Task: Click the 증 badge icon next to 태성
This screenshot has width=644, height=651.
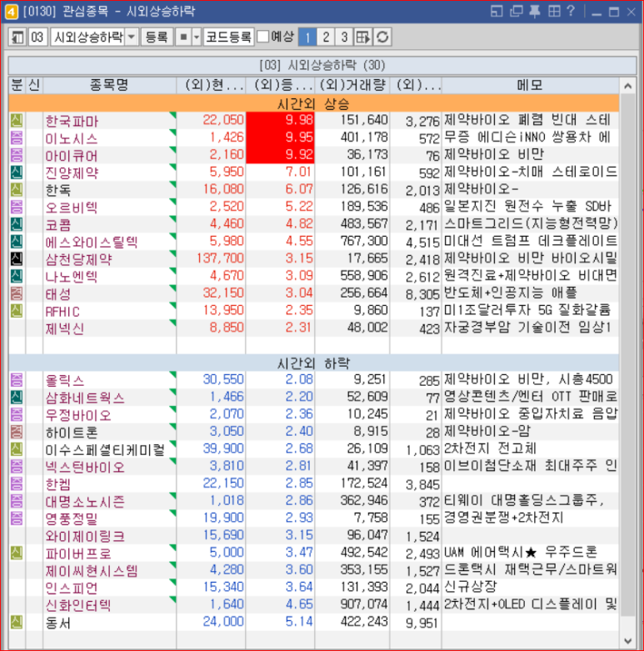Action: pyautogui.click(x=17, y=293)
